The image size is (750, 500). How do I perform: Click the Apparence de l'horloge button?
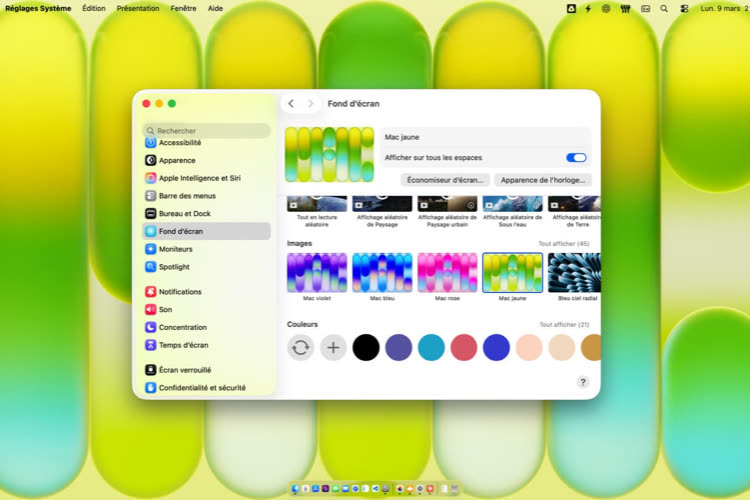click(x=543, y=180)
